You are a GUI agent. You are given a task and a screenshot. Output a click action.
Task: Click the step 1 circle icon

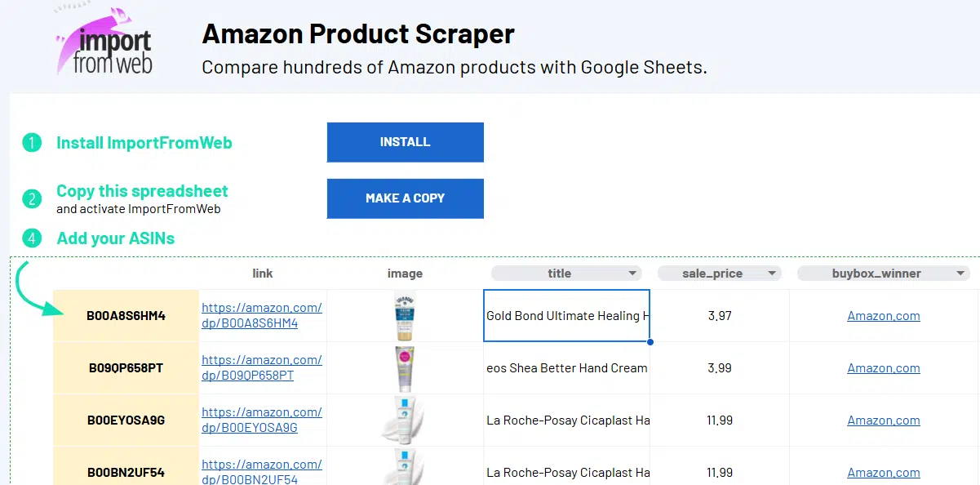click(32, 143)
